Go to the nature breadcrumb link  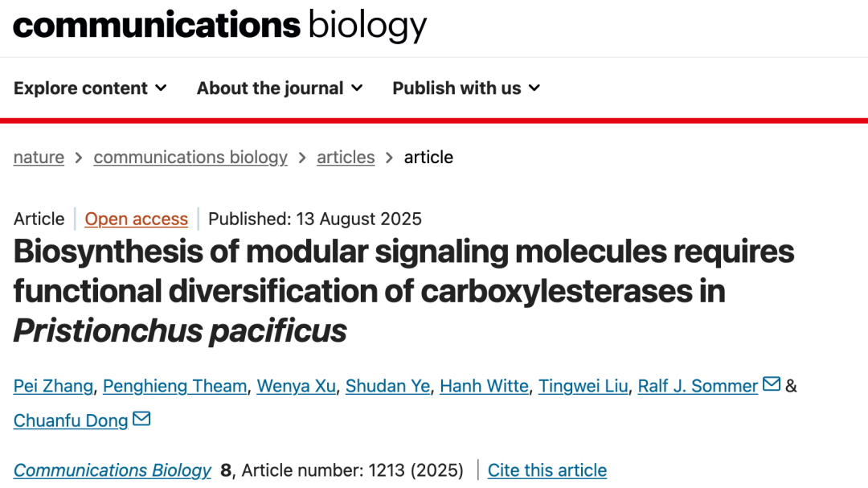coord(39,158)
